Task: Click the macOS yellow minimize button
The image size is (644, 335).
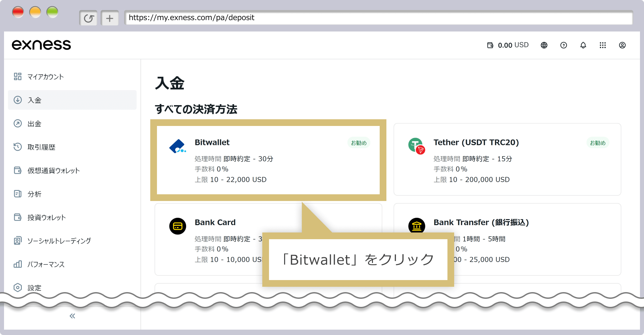Action: tap(35, 12)
